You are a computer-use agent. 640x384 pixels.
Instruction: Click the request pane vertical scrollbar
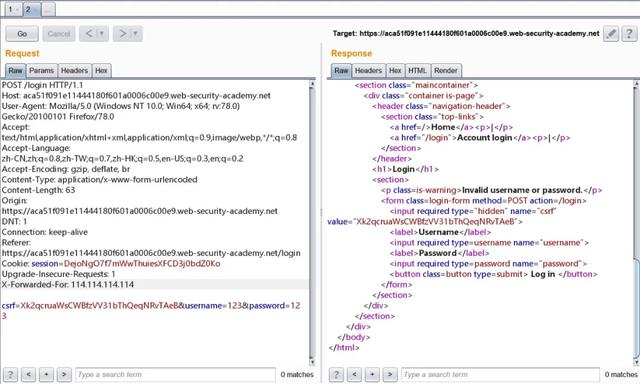pyautogui.click(x=312, y=222)
